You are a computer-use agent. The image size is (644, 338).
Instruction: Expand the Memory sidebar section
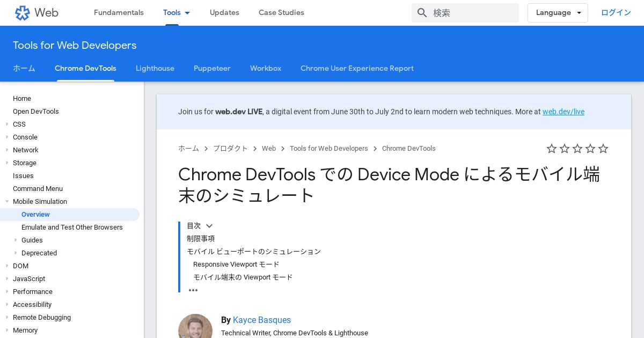pos(8,330)
